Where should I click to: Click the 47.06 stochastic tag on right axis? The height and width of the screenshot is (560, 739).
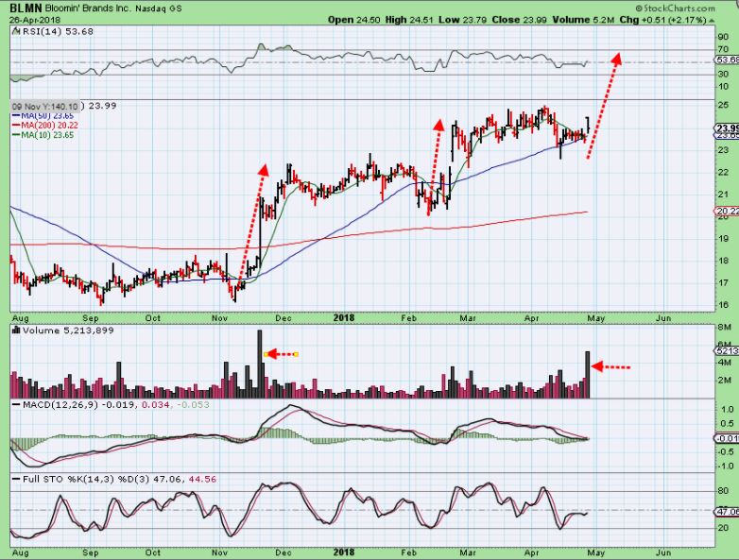click(728, 512)
